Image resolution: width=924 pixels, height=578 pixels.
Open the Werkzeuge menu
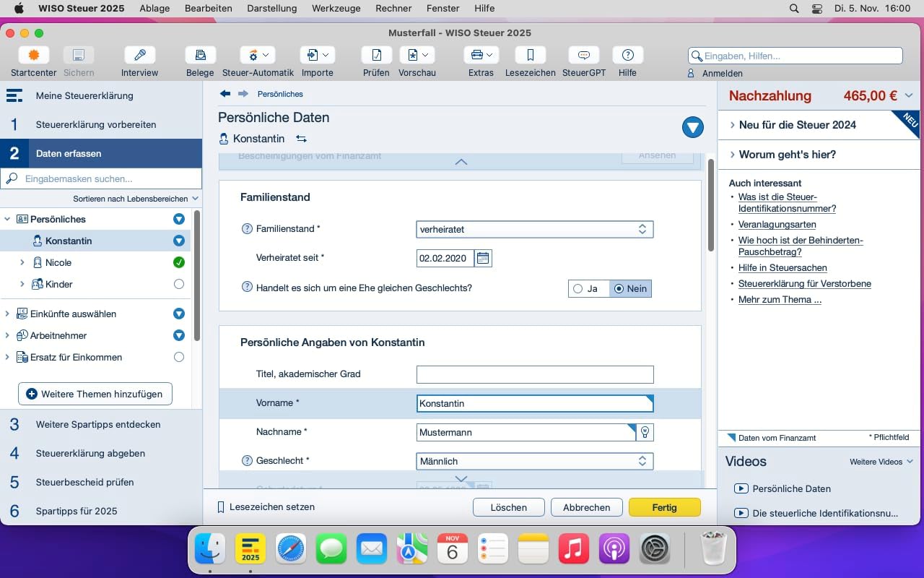coord(336,9)
